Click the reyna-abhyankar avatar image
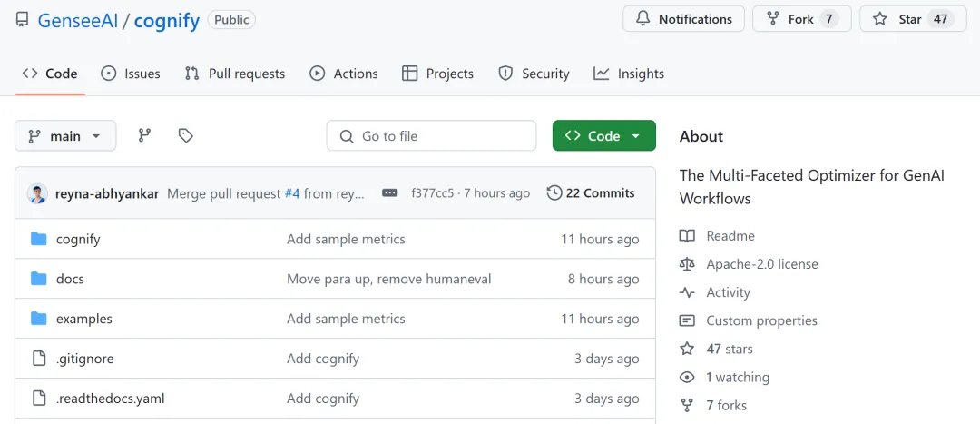Screen dimensions: 980x424 [37, 193]
